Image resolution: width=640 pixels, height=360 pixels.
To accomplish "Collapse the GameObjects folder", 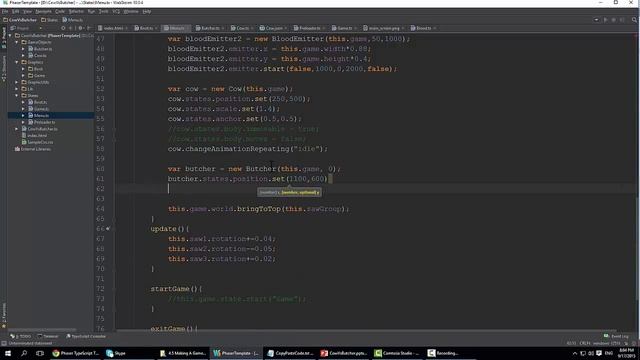I will 17,42.
